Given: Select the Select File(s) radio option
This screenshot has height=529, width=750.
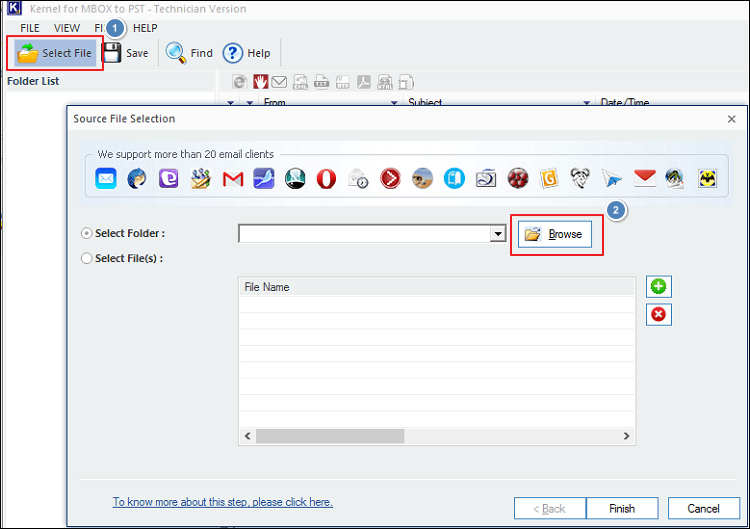Looking at the screenshot, I should (x=87, y=258).
